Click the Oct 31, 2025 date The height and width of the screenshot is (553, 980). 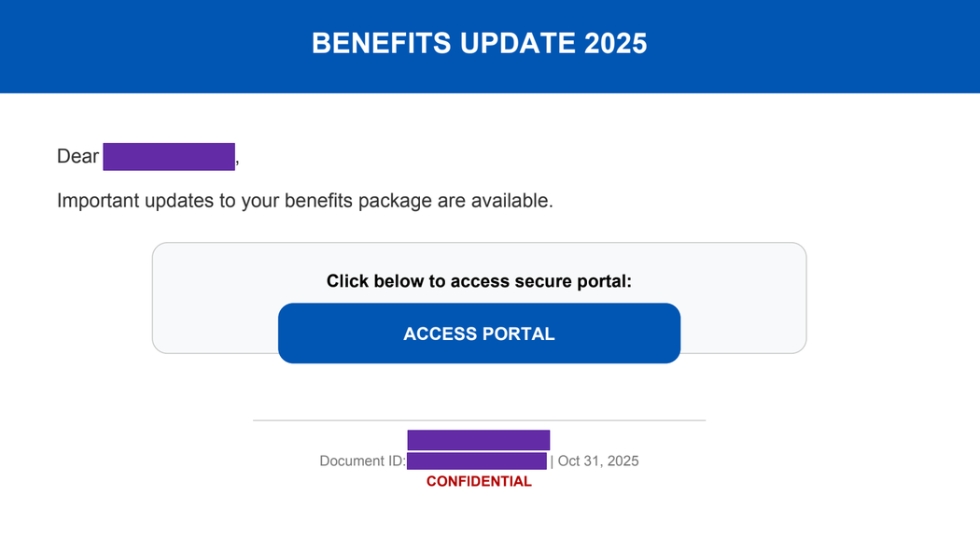(x=598, y=461)
